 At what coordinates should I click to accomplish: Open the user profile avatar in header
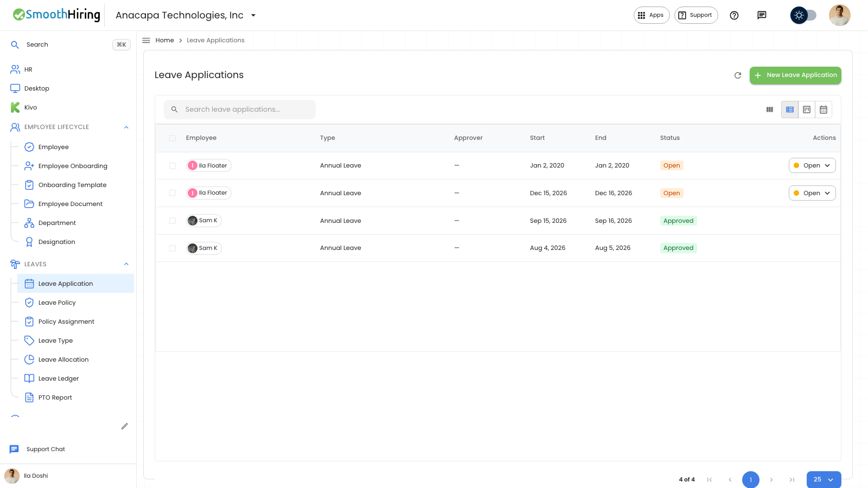tap(839, 15)
